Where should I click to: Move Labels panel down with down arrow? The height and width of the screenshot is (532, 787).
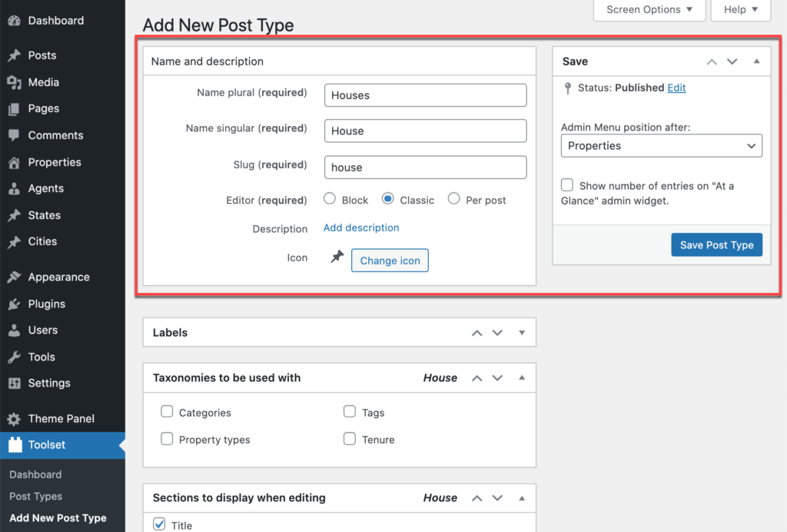click(x=497, y=333)
